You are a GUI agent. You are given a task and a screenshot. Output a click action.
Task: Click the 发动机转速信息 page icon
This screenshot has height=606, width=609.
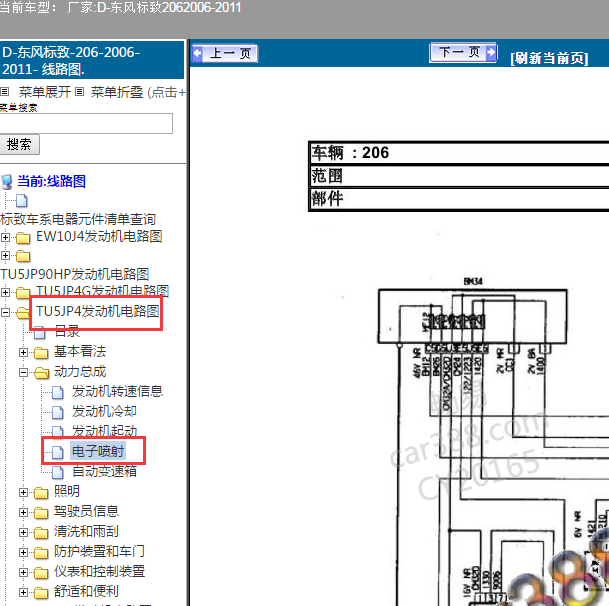(x=58, y=392)
